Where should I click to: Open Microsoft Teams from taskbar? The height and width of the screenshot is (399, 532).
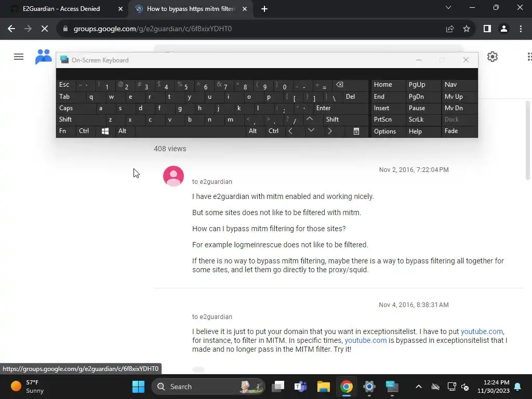pos(301,387)
